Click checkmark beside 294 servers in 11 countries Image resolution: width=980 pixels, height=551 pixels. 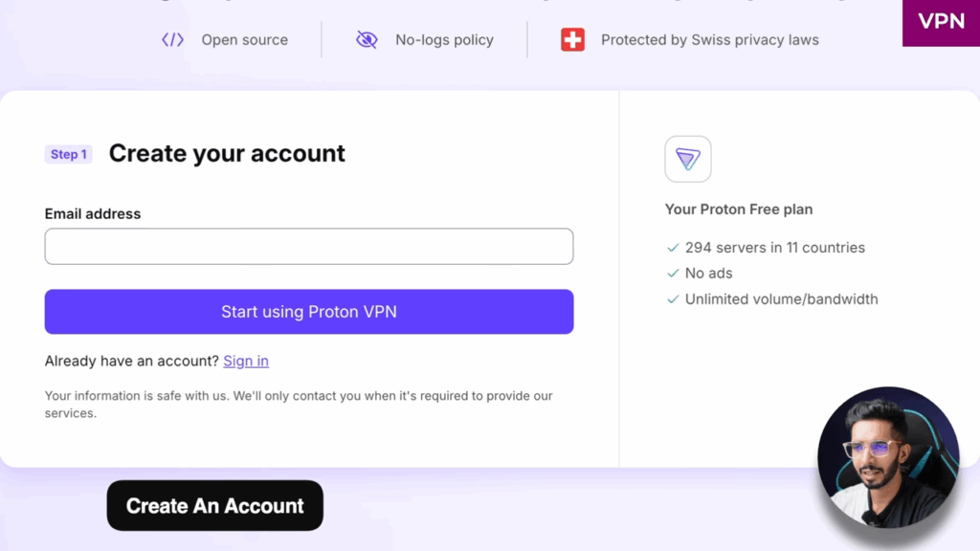673,248
